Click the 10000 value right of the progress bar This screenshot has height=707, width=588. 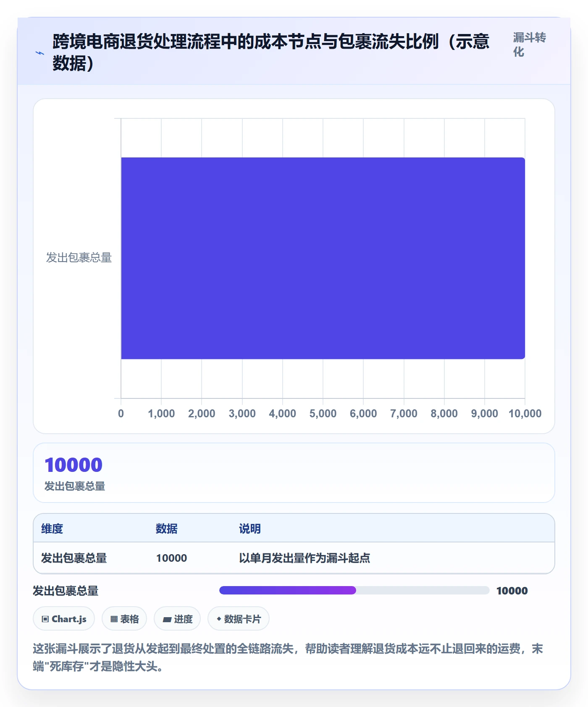512,591
